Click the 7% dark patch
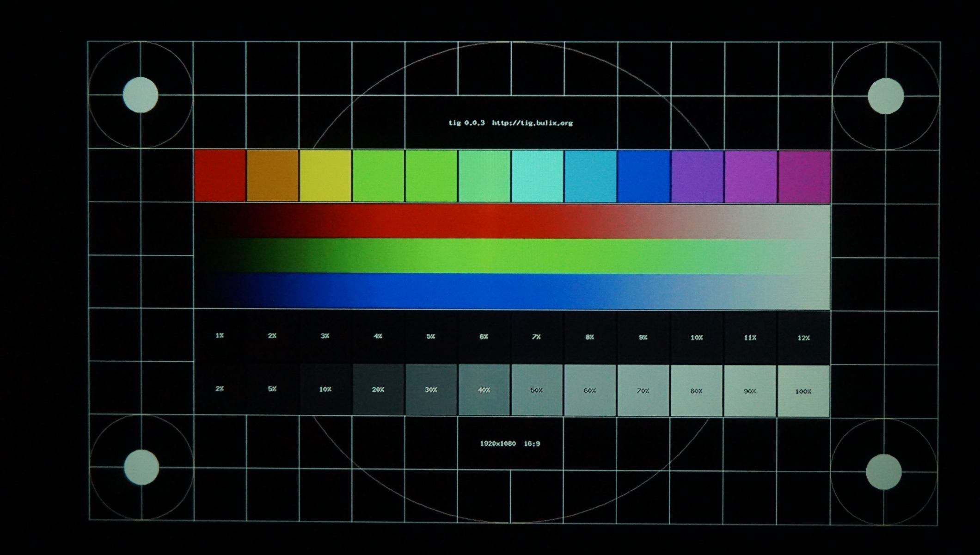The image size is (980, 555). point(537,337)
